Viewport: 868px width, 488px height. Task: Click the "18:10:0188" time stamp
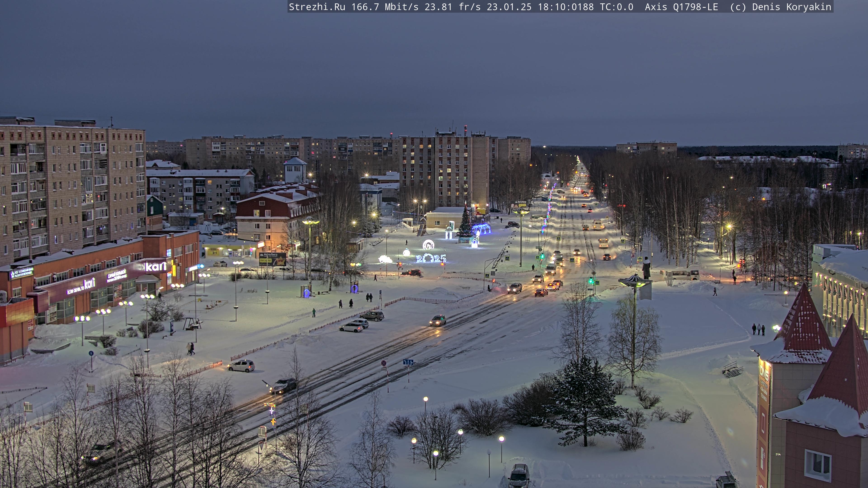click(x=566, y=7)
